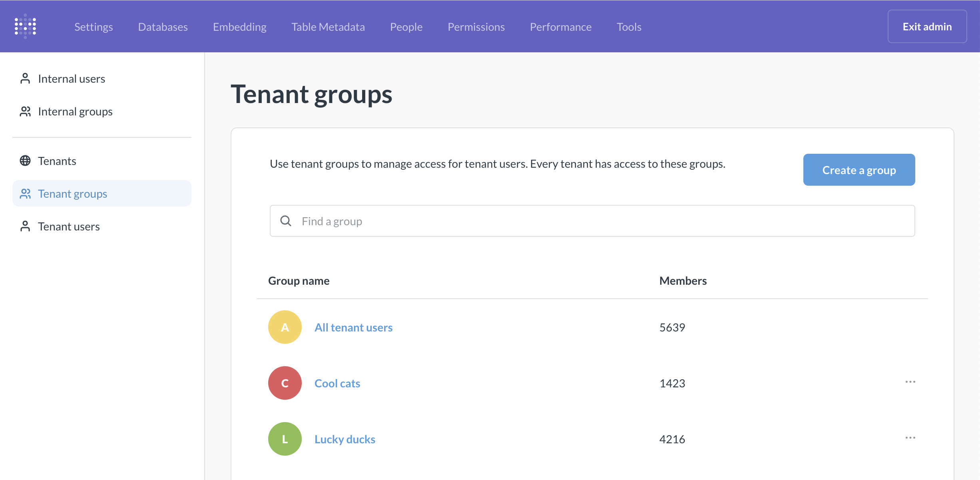This screenshot has height=480, width=980.
Task: Click the green L avatar for Lucky ducks
Action: [285, 438]
